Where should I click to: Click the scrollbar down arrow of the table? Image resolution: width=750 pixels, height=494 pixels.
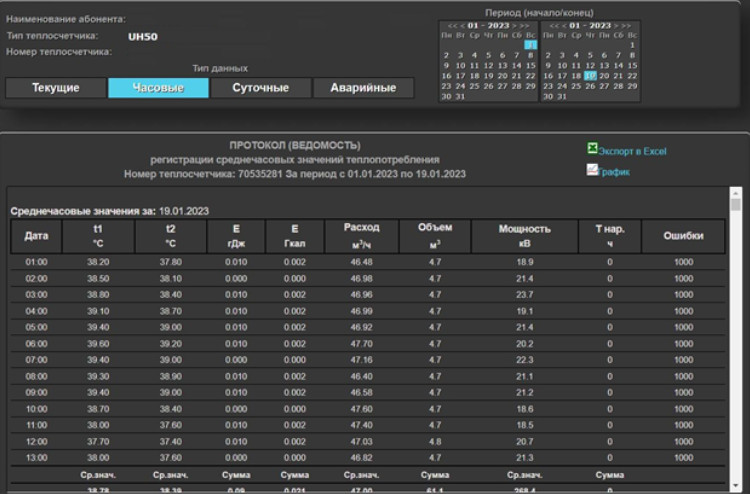pyautogui.click(x=736, y=486)
